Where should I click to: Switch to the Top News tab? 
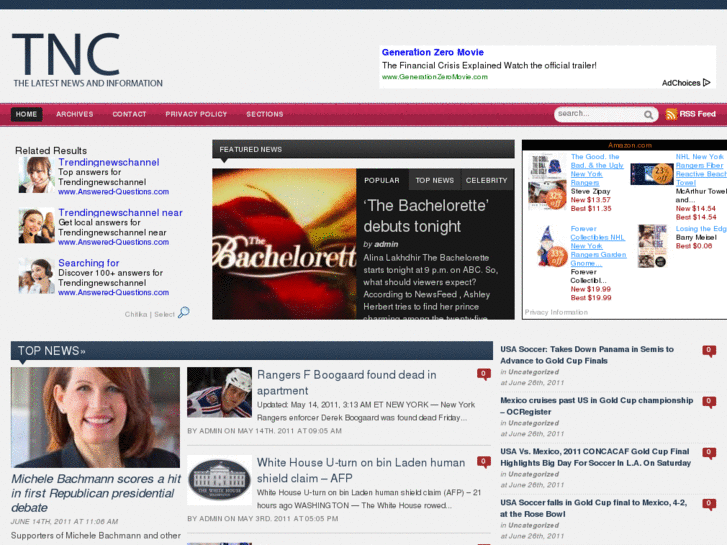pyautogui.click(x=434, y=180)
